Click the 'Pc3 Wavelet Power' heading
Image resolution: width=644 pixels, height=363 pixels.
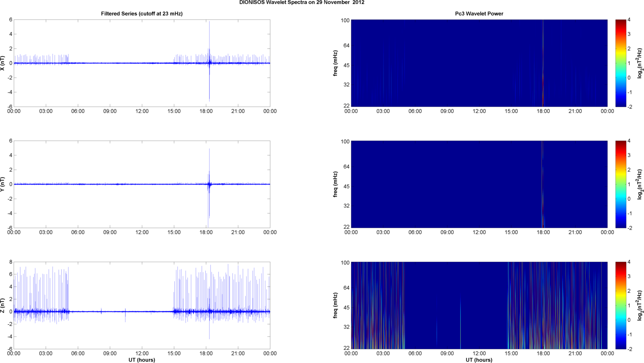pos(479,14)
